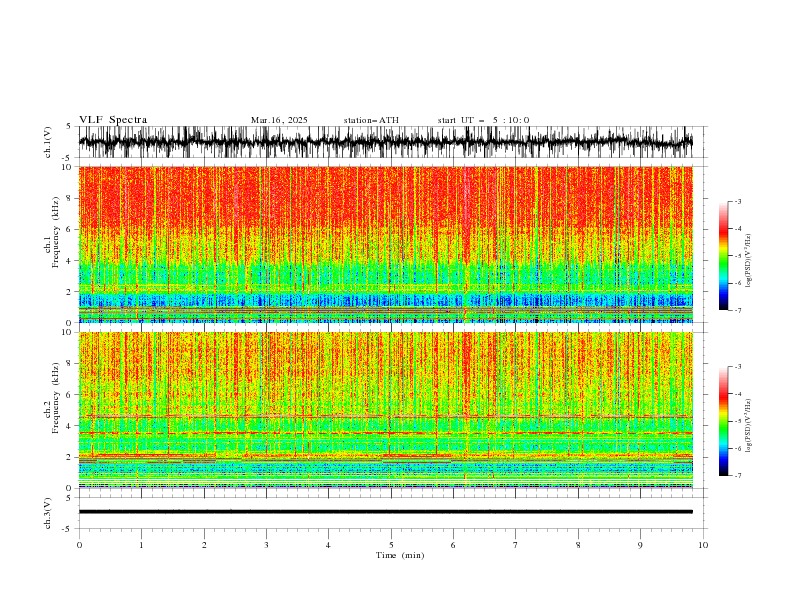
Task: Click the "10" tick on the time axis
Action: (703, 545)
